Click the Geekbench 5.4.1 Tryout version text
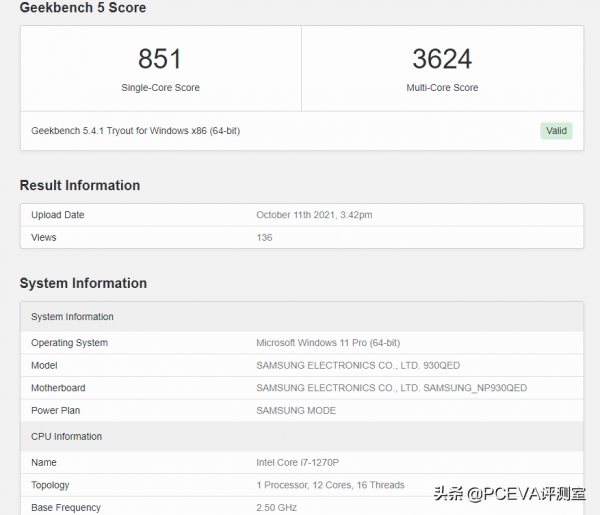The height and width of the screenshot is (515, 600). coord(135,131)
